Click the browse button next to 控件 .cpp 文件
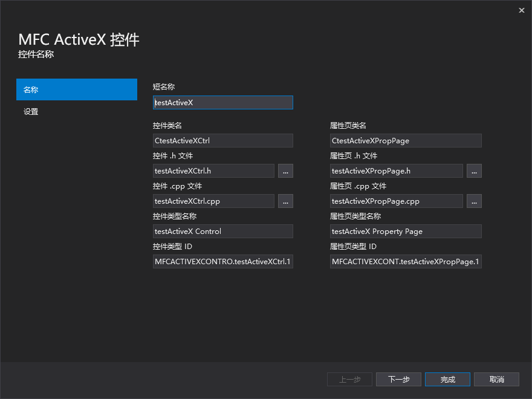 tap(285, 201)
